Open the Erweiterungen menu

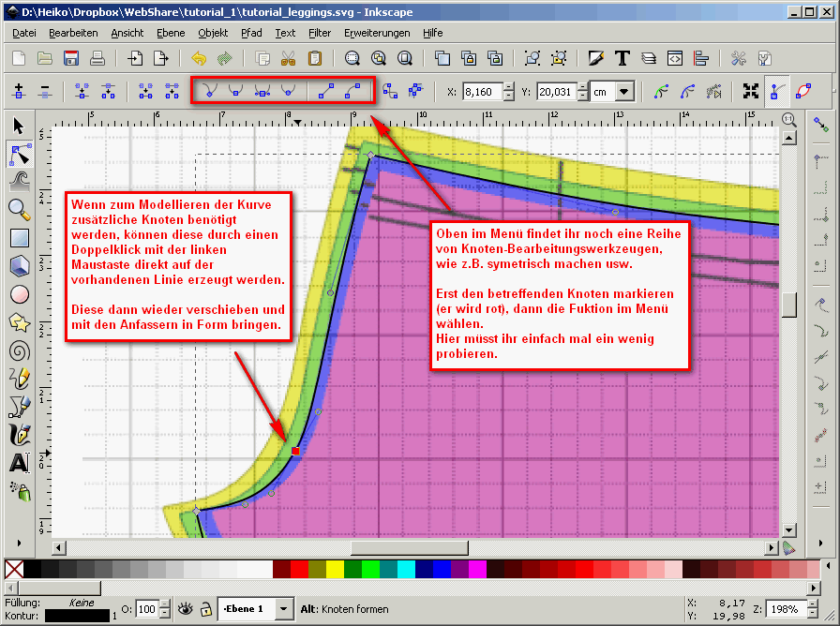point(377,32)
